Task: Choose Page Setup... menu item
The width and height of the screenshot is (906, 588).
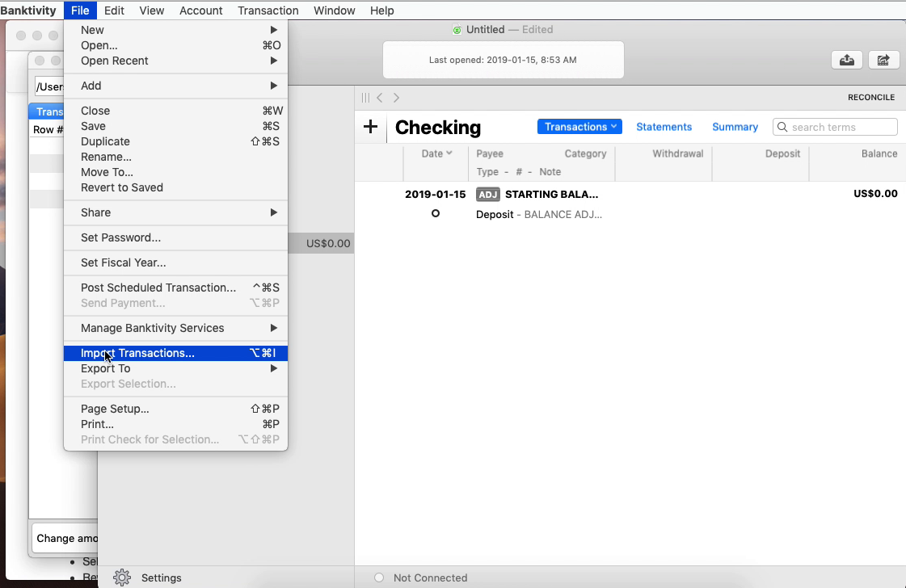Action: pos(175,409)
